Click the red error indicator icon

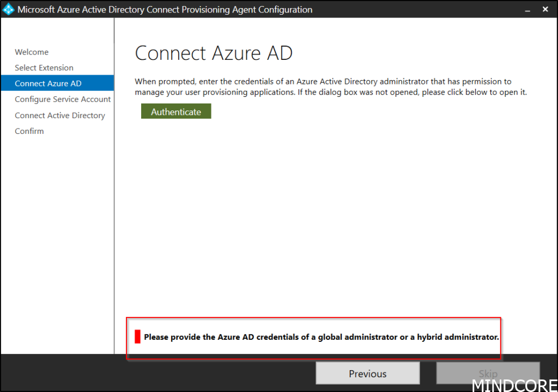[x=137, y=336]
